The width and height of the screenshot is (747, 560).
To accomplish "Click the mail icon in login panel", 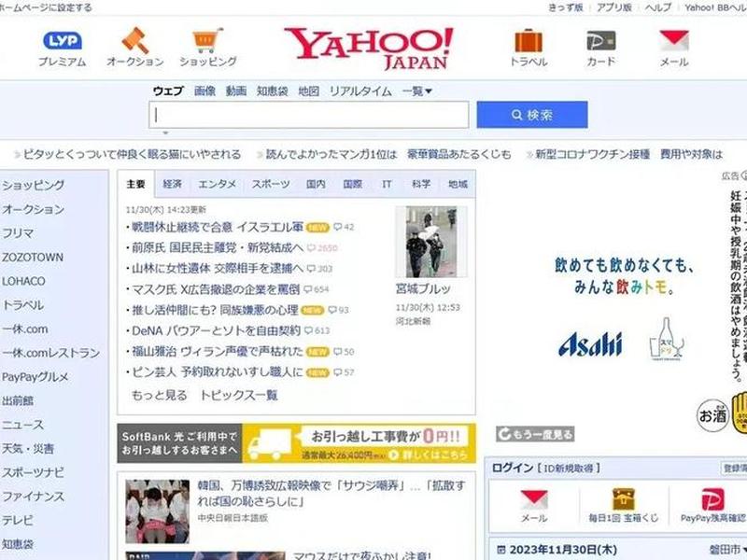I will [534, 499].
